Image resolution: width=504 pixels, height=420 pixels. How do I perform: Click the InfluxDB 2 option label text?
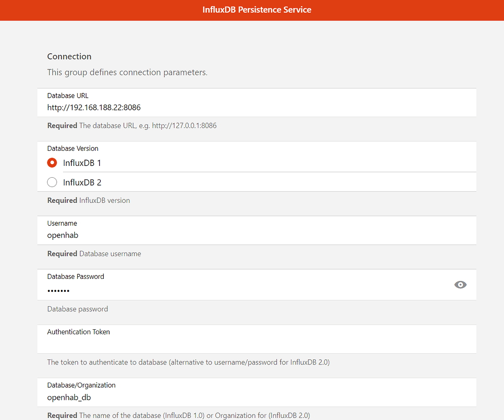tap(82, 182)
